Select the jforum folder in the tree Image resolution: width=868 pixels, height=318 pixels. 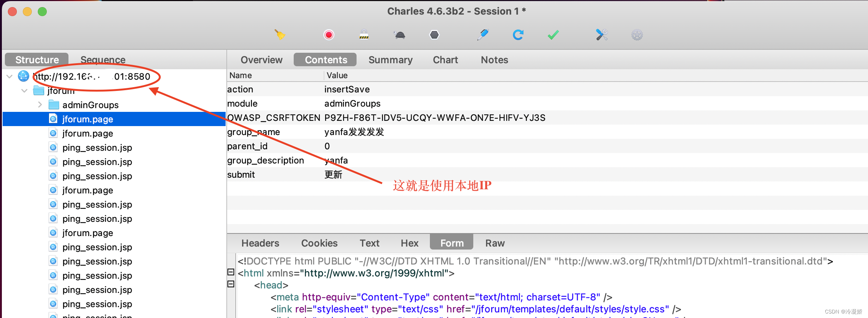point(61,91)
